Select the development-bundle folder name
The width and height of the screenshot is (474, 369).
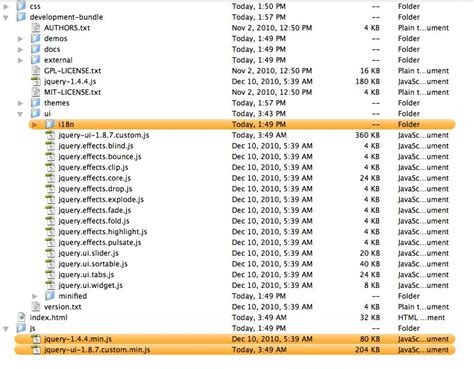pos(66,17)
